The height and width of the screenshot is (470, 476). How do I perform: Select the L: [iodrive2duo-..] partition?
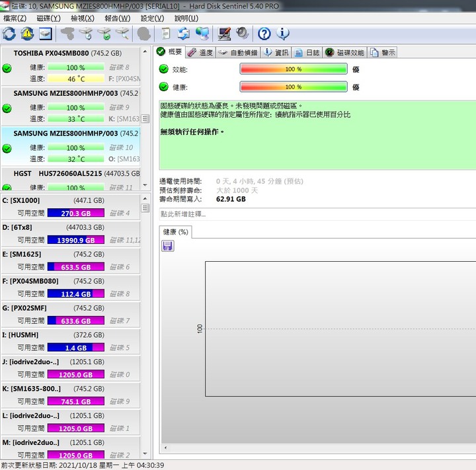tap(71, 422)
